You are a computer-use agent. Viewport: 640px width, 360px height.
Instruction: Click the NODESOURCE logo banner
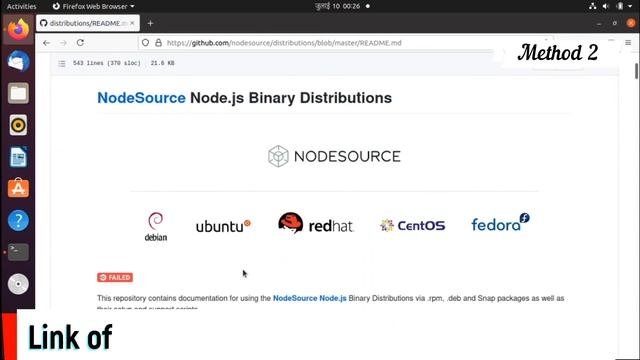click(x=334, y=156)
